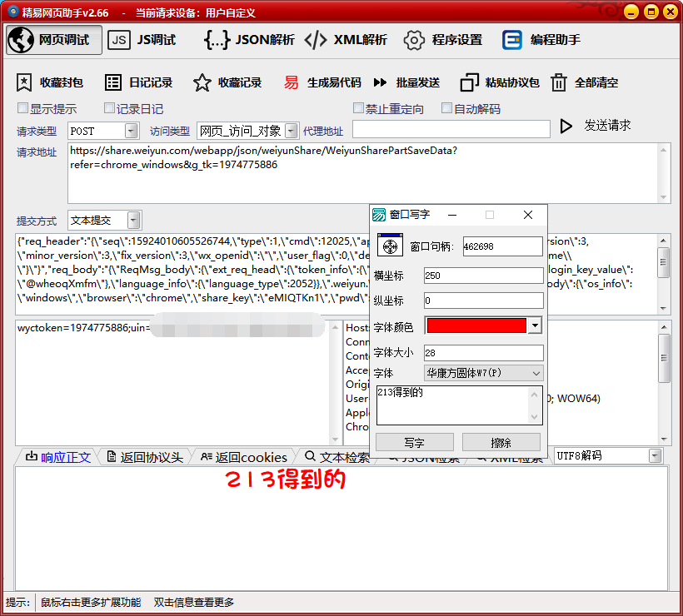Open 请求类型 POST dropdown
Screen dimensions: 683x616
131,131
